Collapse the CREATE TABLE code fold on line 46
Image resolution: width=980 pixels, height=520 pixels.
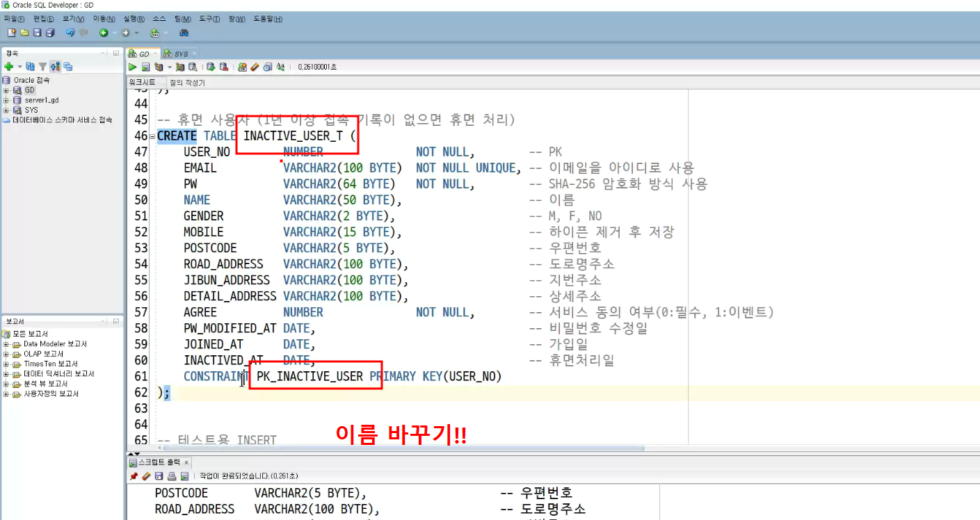tap(152, 136)
